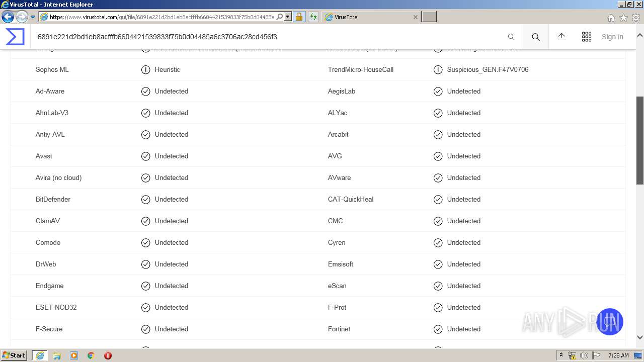Open the search icon next to the hash field

[x=536, y=37]
